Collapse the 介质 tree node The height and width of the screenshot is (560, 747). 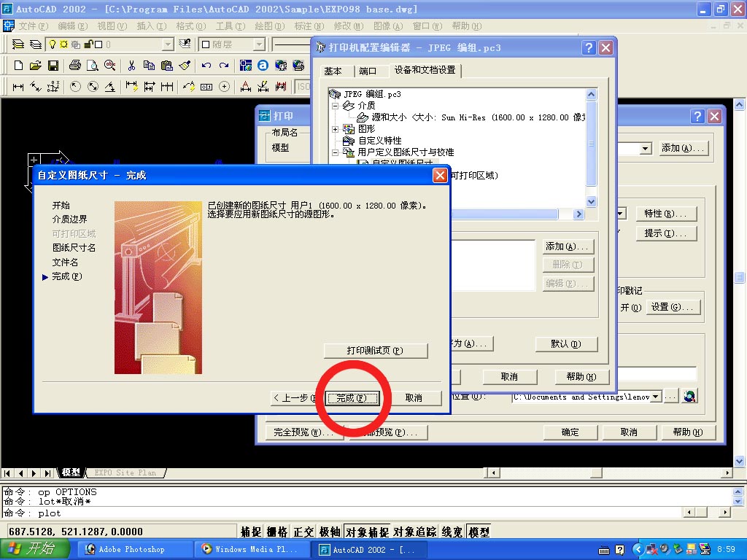pos(336,106)
